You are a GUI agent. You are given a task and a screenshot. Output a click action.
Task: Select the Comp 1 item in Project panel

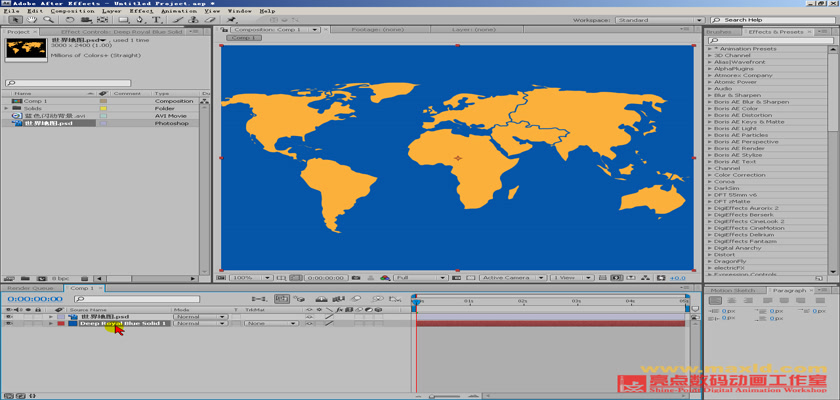(x=35, y=101)
